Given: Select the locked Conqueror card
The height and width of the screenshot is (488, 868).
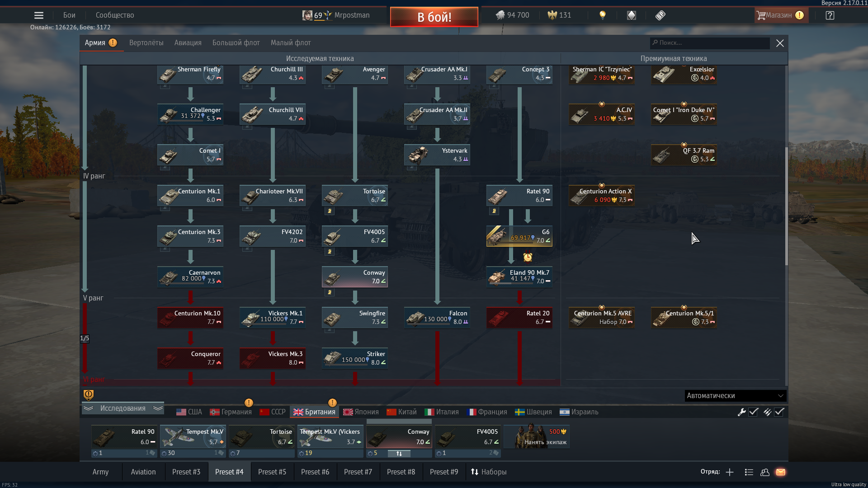Looking at the screenshot, I should pos(190,358).
